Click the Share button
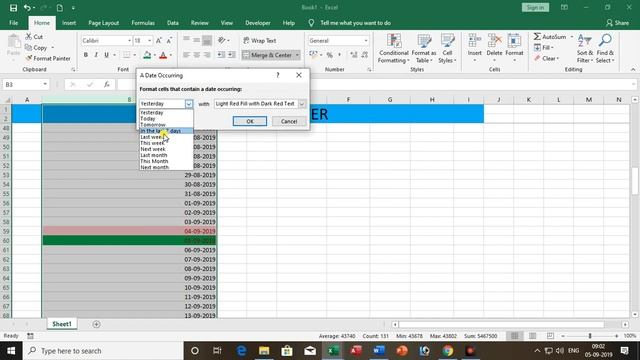This screenshot has height=360, width=640. 617,23
